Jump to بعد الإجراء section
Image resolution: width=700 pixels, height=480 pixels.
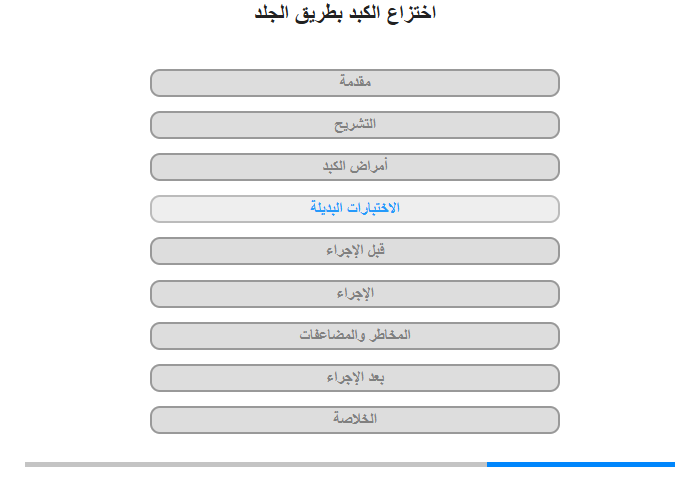click(x=355, y=378)
